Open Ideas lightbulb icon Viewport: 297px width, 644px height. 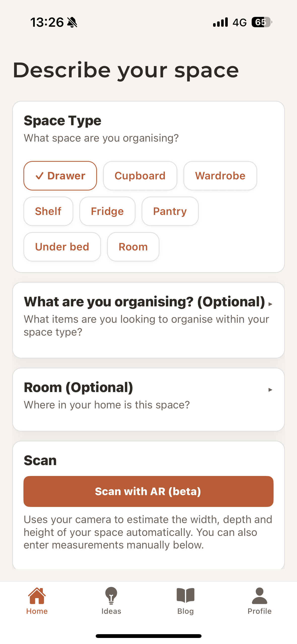point(111,596)
